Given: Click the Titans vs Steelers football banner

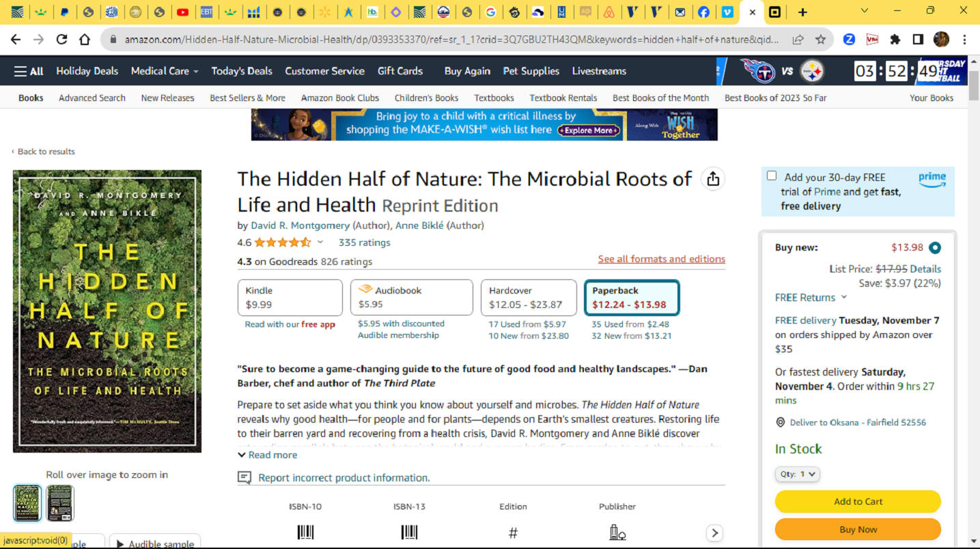Looking at the screenshot, I should click(841, 71).
